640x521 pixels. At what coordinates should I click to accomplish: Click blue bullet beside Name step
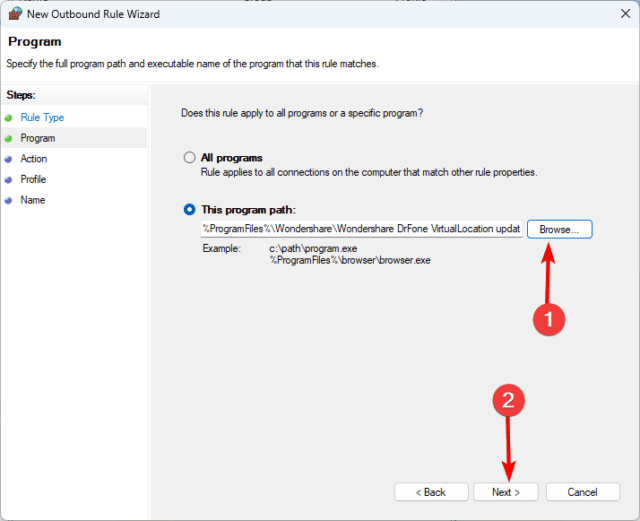tap(8, 200)
